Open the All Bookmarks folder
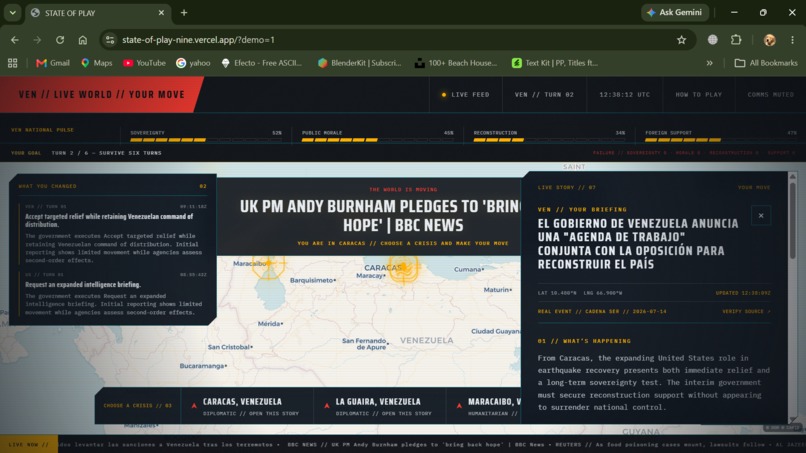 click(x=766, y=63)
